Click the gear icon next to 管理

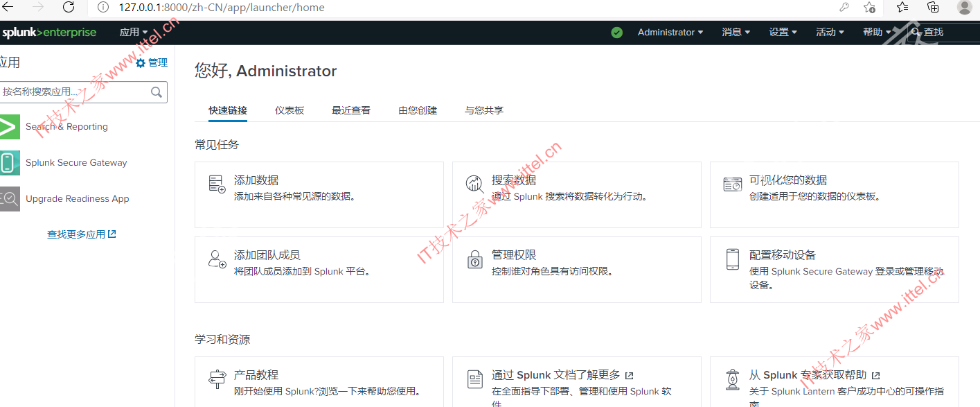pos(141,63)
